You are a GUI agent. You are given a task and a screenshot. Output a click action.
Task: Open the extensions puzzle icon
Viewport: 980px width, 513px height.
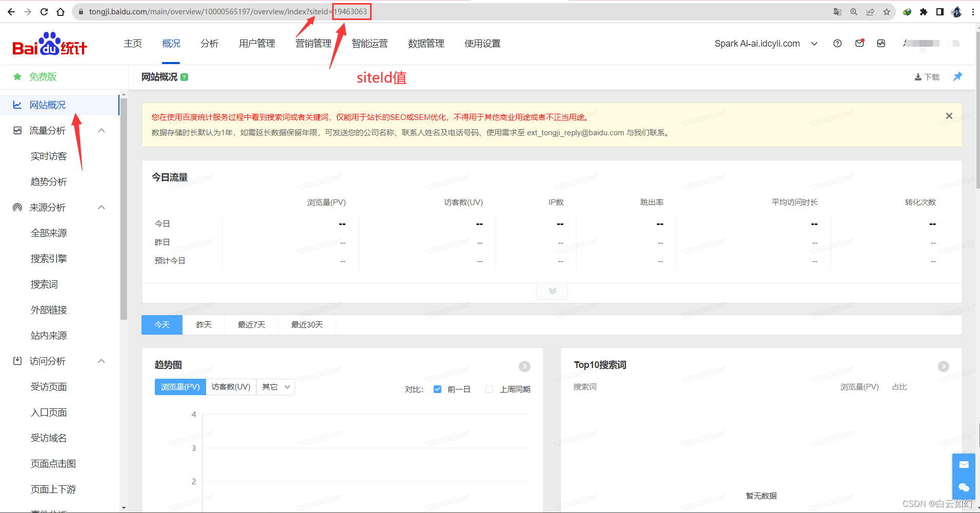click(x=924, y=12)
